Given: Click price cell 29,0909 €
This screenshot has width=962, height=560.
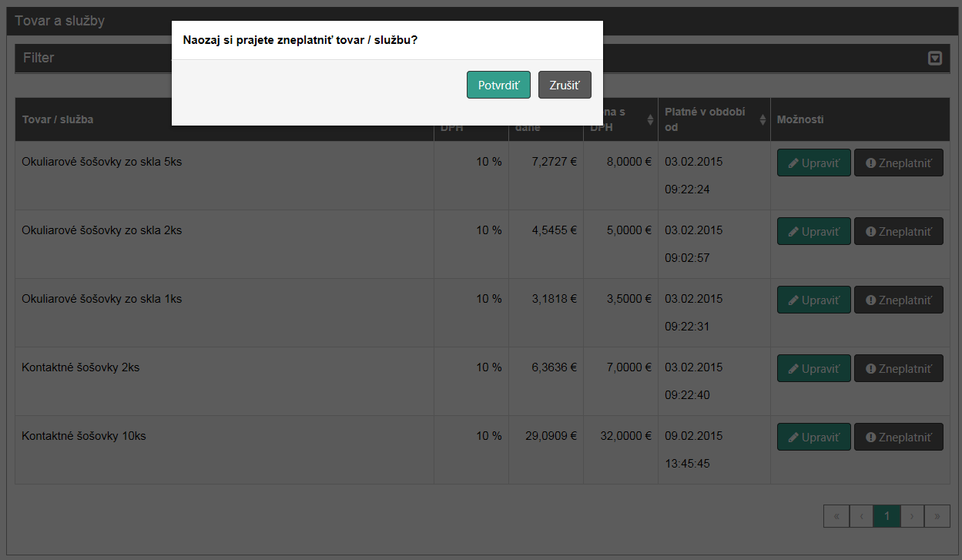Looking at the screenshot, I should pos(551,436).
